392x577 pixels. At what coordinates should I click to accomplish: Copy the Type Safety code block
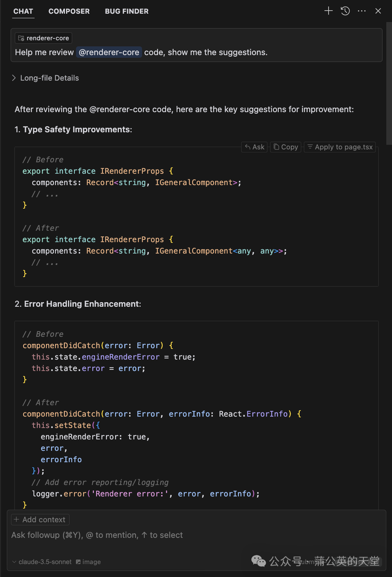(x=286, y=147)
